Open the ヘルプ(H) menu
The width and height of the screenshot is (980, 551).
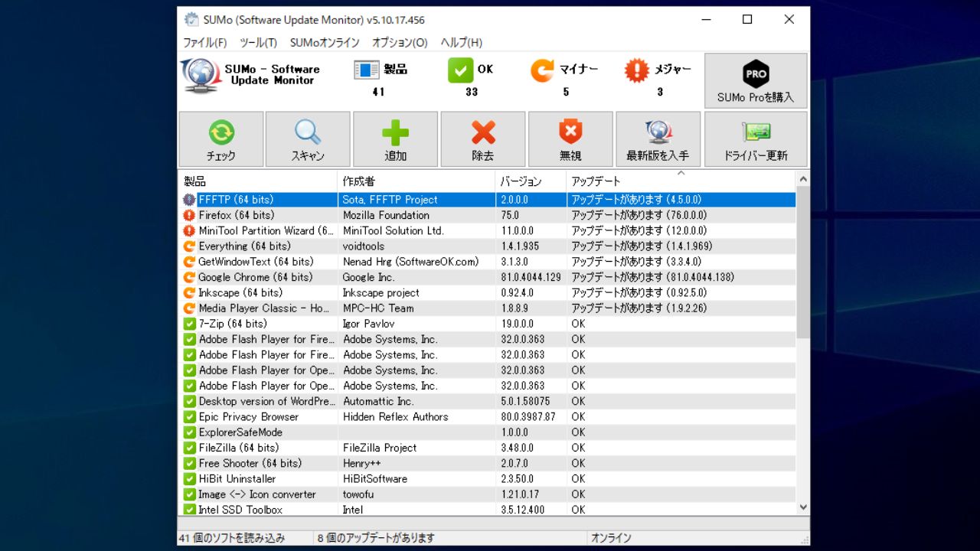[x=462, y=43]
